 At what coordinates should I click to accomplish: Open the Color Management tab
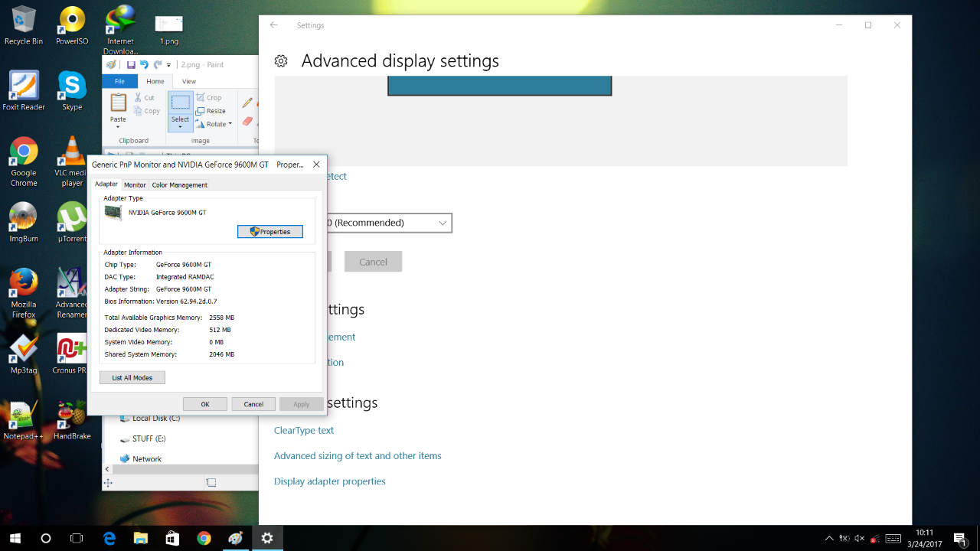(179, 184)
